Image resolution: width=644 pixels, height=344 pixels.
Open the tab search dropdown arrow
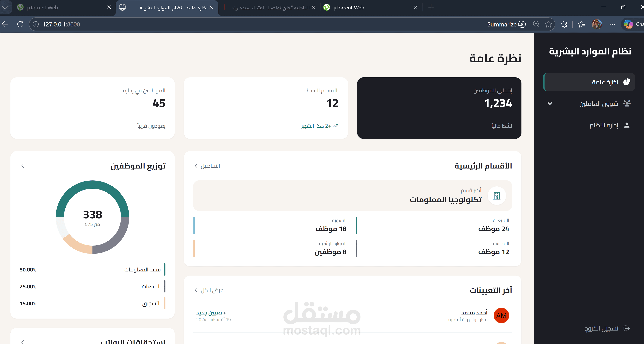click(x=5, y=8)
